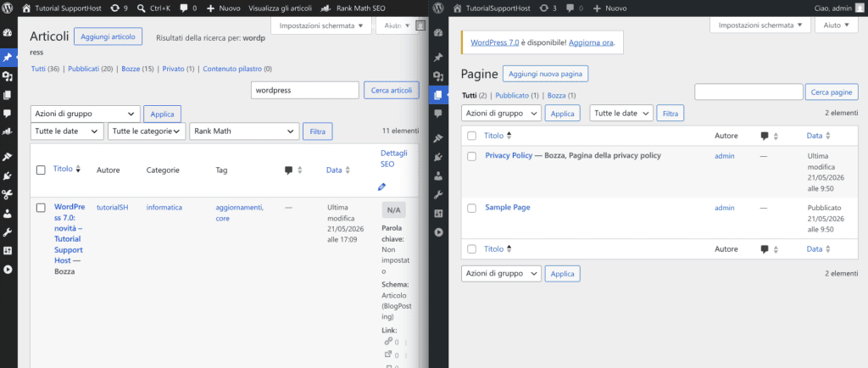
Task: Open Pages icon in Articoli window sidebar
Action: pos(8,95)
